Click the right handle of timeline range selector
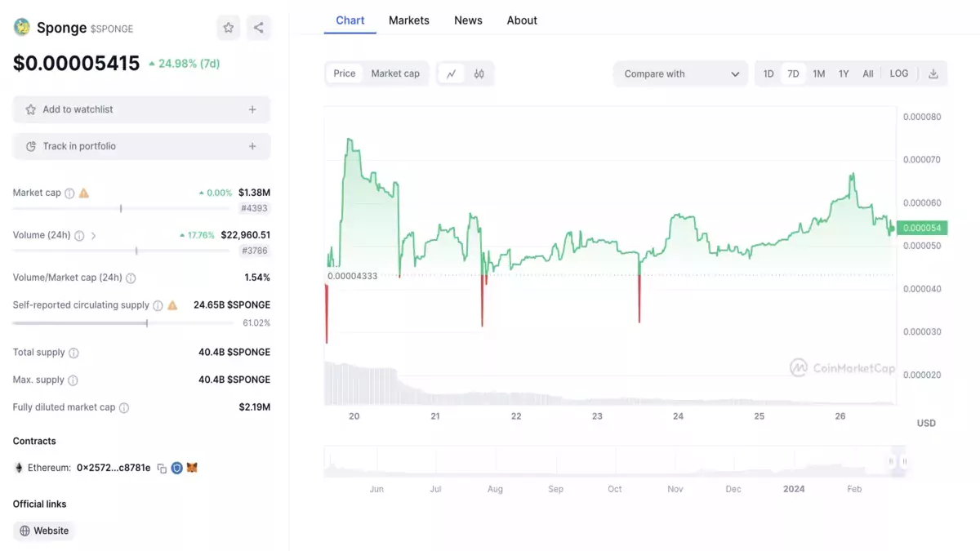 tap(904, 462)
